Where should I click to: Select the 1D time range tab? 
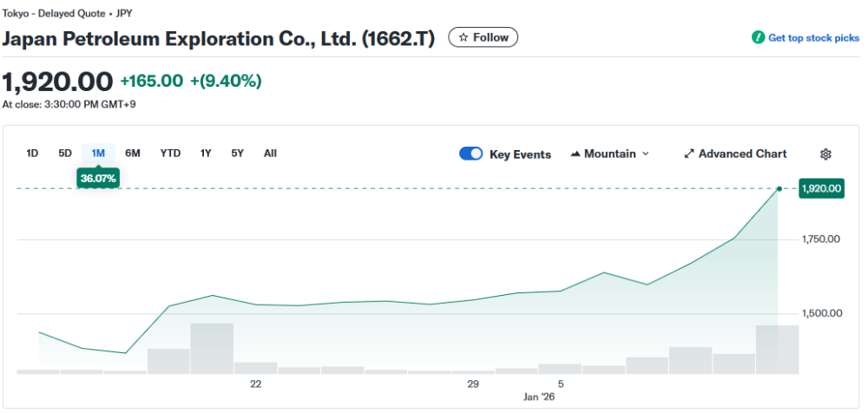[x=32, y=154]
